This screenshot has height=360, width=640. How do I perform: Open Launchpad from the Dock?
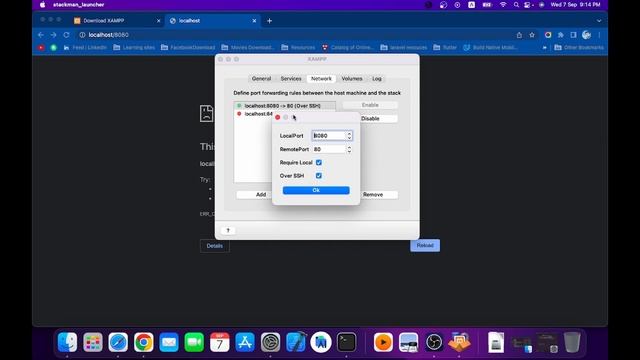pyautogui.click(x=93, y=342)
